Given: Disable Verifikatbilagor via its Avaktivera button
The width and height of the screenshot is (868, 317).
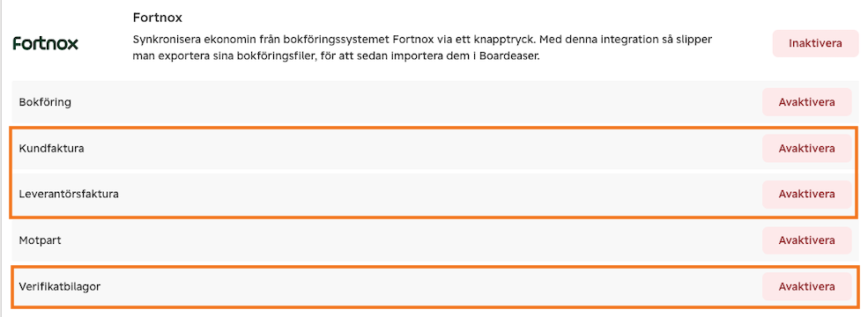Looking at the screenshot, I should coord(806,286).
